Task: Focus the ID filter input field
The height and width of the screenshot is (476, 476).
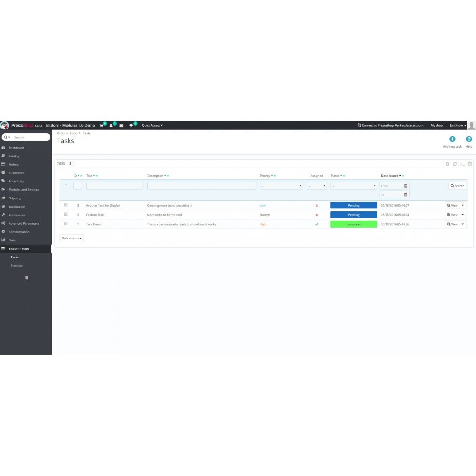Action: (78, 186)
